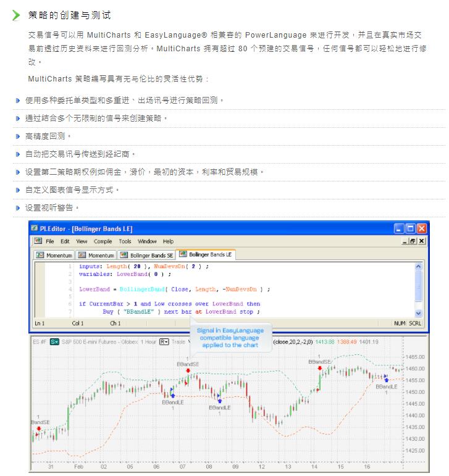Click the bullet arrow beside 通过结合多个无限制的信号
The image size is (449, 476).
pos(18,119)
